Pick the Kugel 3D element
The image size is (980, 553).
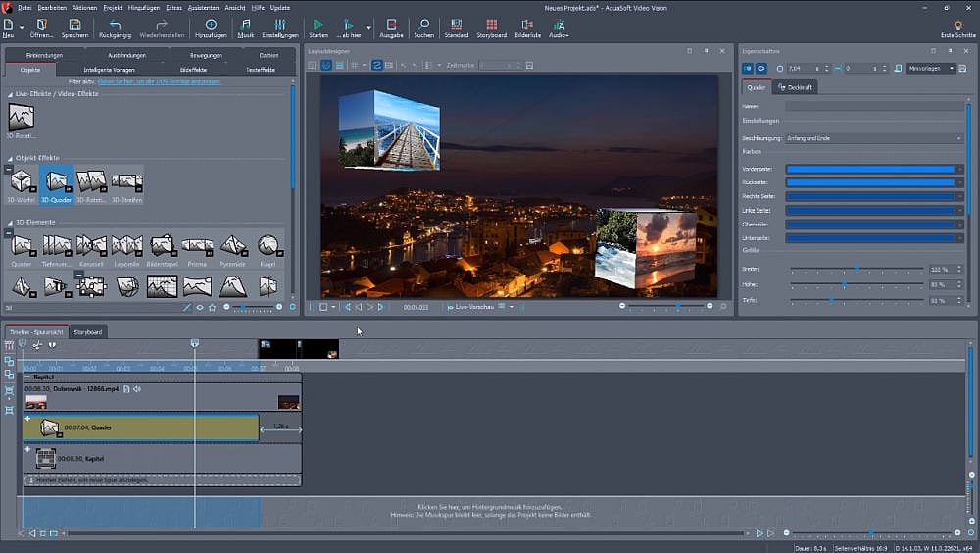click(x=268, y=246)
